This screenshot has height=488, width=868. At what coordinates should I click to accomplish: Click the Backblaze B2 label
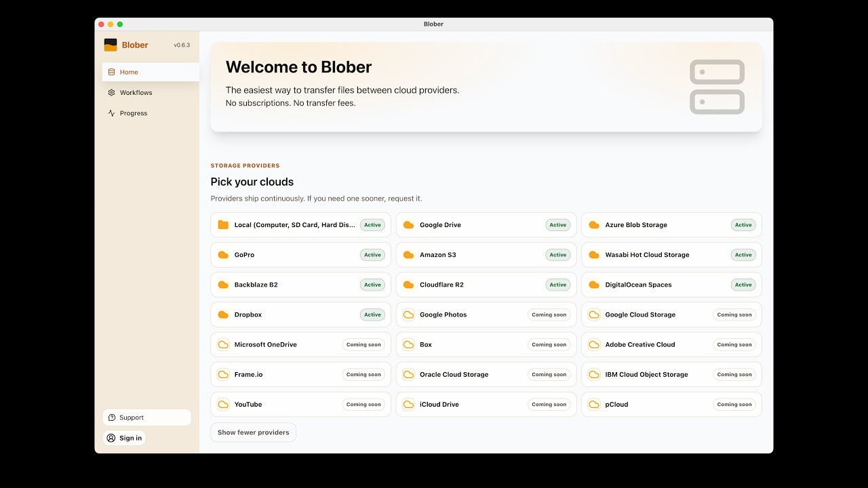(x=256, y=285)
